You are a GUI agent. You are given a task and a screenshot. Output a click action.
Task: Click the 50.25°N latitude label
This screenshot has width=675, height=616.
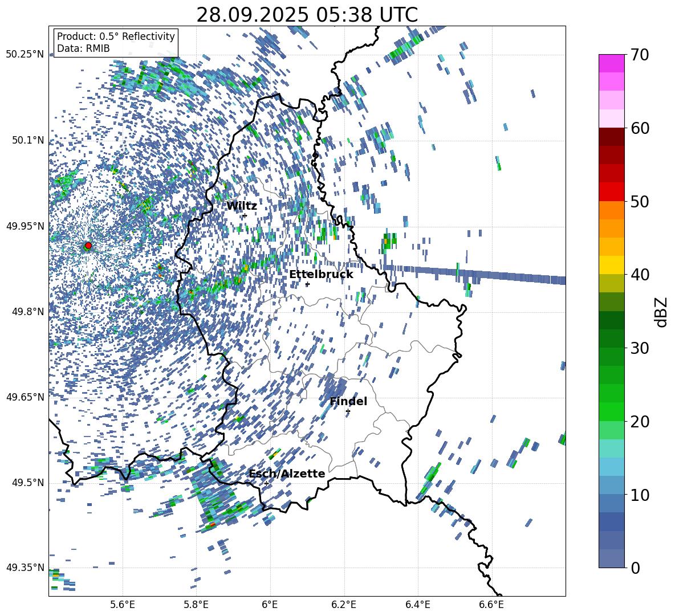25,55
